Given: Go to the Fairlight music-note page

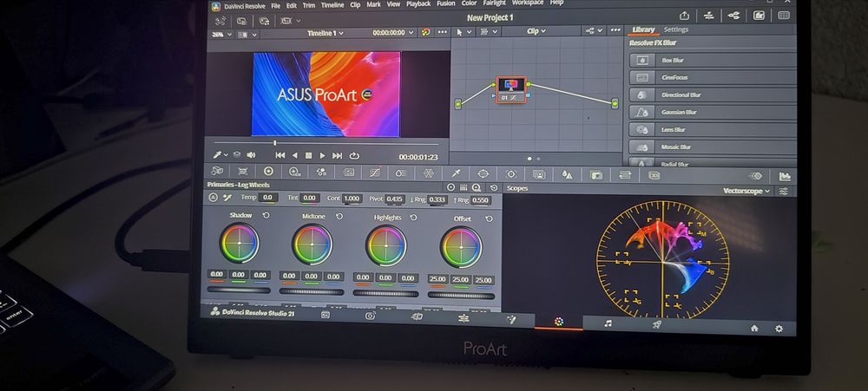Looking at the screenshot, I should click(x=608, y=323).
